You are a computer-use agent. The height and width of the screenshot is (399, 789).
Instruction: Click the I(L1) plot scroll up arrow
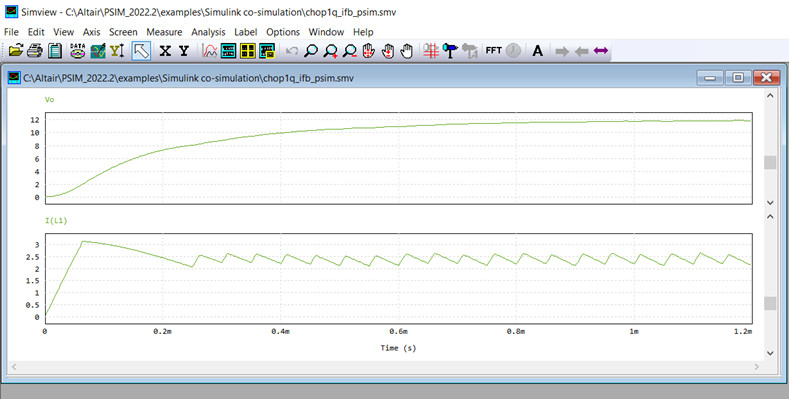click(770, 216)
